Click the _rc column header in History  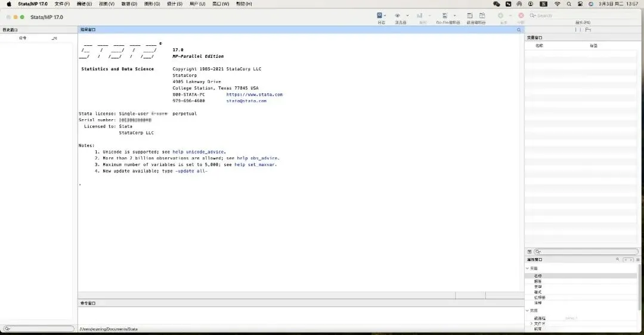click(54, 38)
